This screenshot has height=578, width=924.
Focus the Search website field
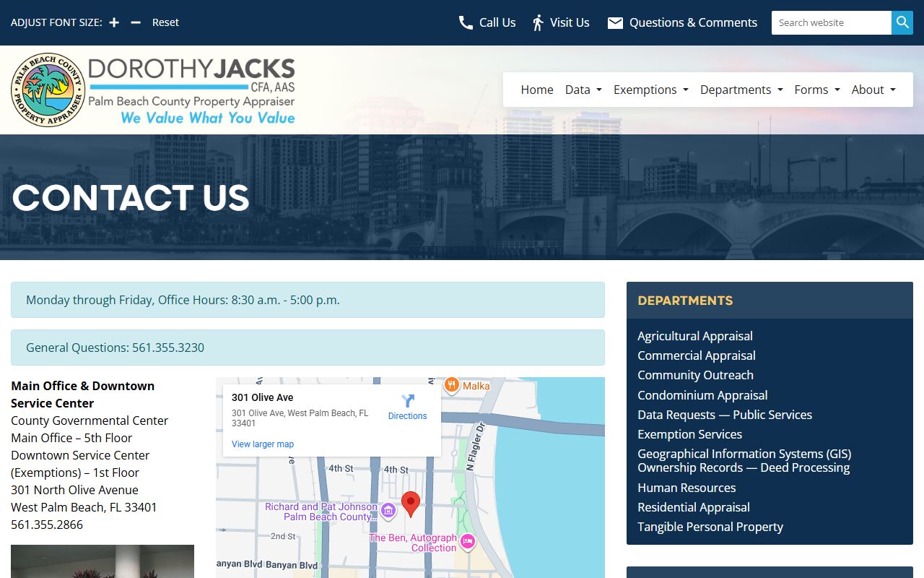pyautogui.click(x=832, y=22)
